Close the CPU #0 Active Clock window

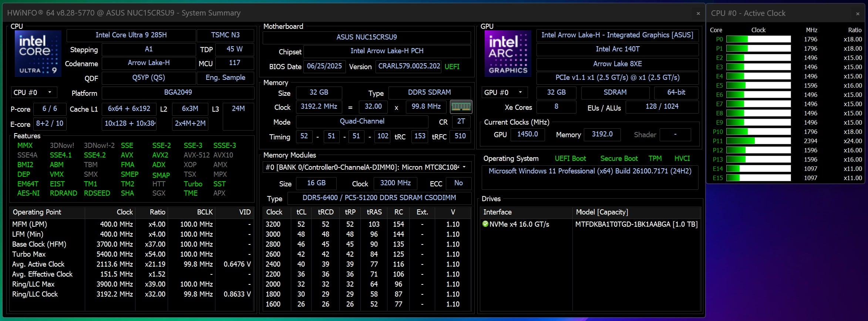coord(858,14)
